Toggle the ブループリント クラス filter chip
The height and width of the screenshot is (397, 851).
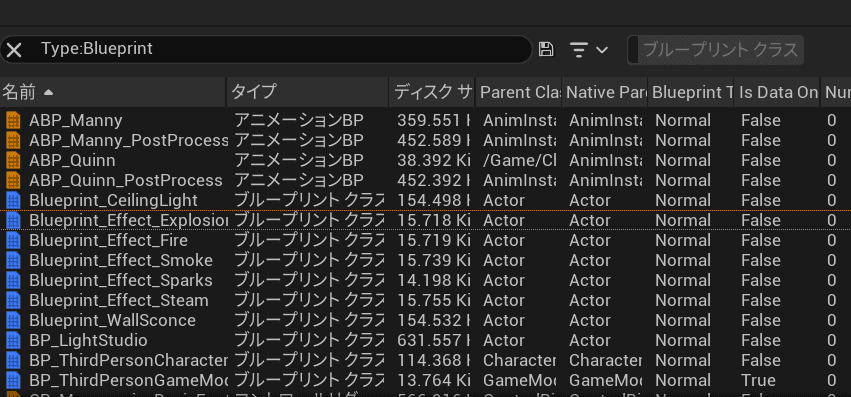coord(715,50)
